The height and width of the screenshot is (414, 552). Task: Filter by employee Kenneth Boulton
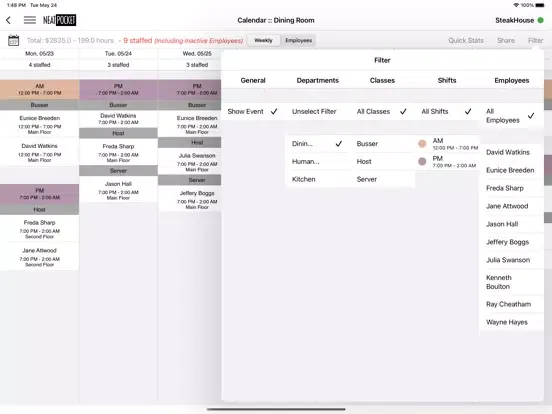coord(512,282)
